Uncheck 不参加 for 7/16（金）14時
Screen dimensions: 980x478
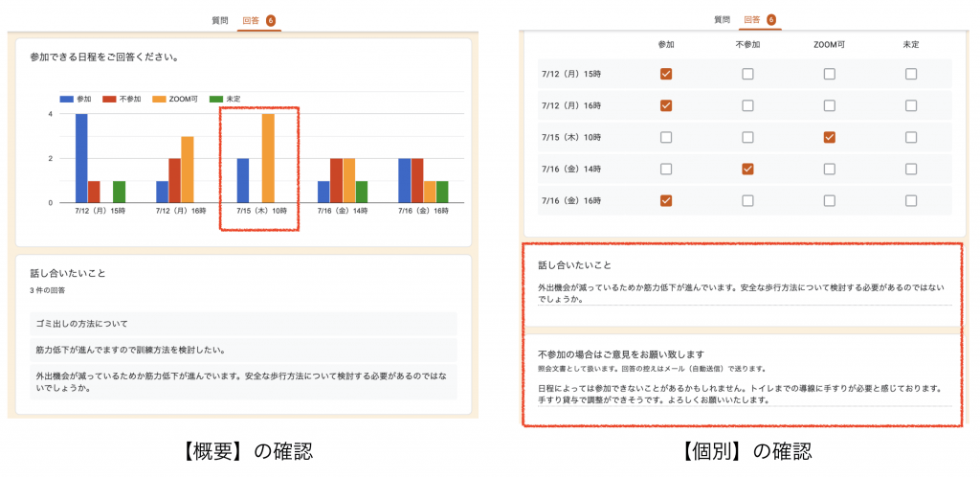[747, 169]
